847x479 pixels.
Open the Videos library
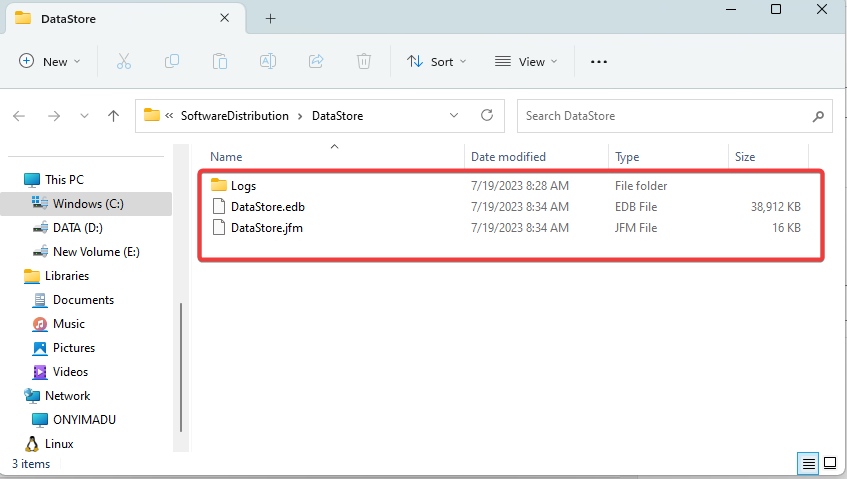[70, 372]
